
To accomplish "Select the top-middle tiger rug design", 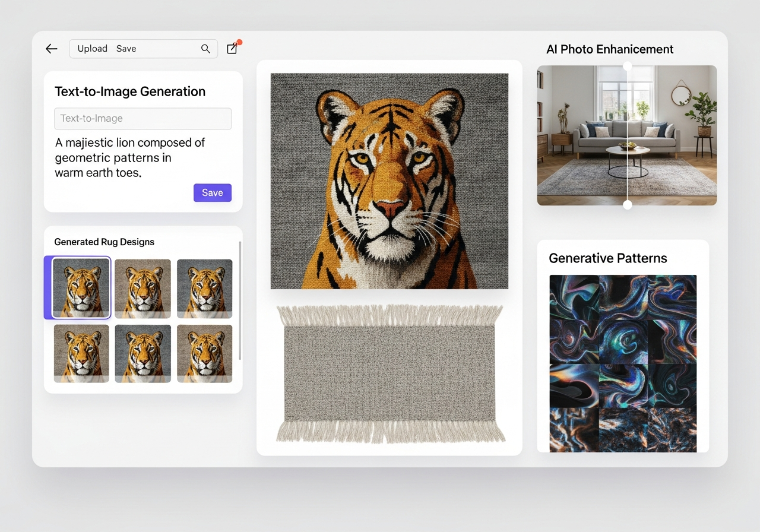I will point(142,289).
